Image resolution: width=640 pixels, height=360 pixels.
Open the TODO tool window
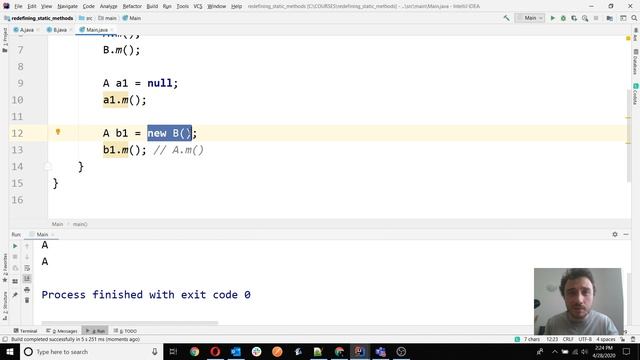click(125, 331)
